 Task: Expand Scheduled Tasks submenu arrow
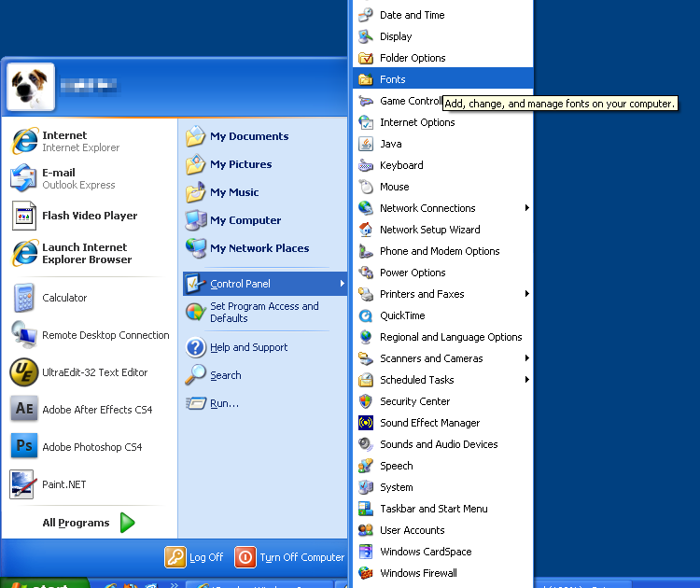[526, 380]
